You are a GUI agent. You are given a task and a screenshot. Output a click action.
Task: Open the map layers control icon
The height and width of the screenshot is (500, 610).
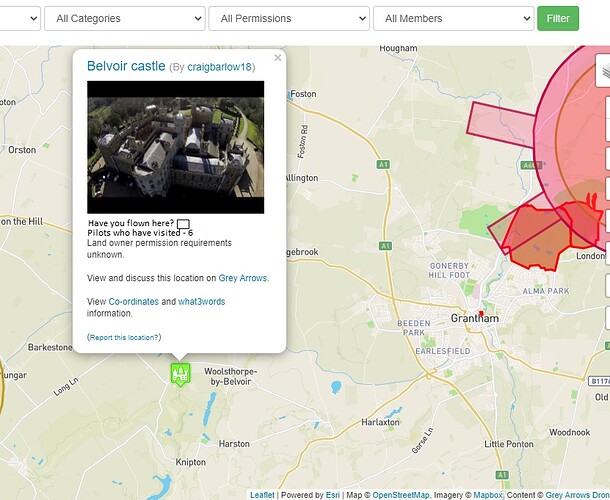click(604, 71)
